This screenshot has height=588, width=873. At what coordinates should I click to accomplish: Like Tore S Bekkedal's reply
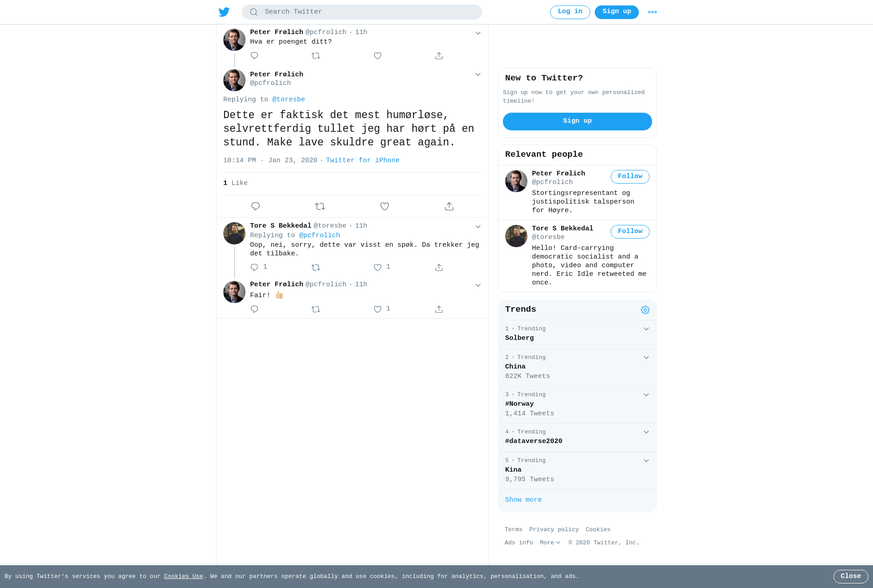pos(377,268)
